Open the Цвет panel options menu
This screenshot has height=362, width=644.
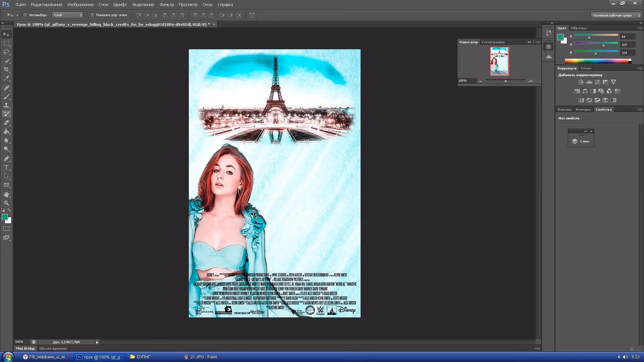click(x=640, y=28)
